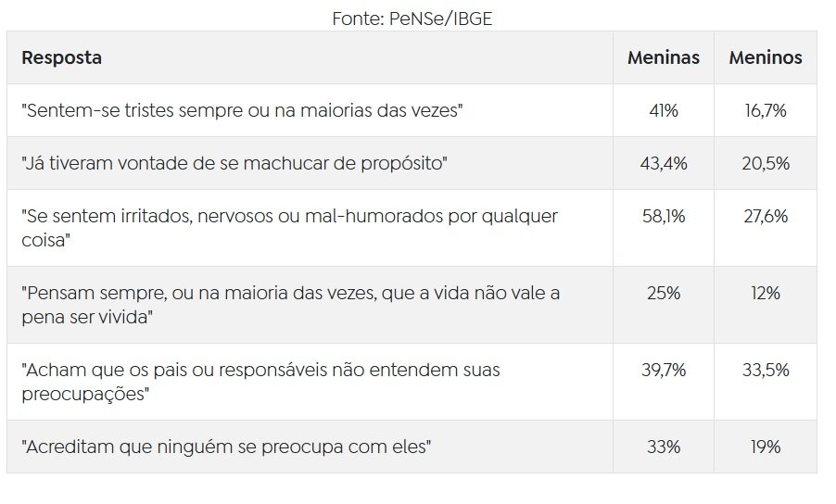Click the "Meninos" column header
Viewport: 836px width, 504px height.
point(766,57)
